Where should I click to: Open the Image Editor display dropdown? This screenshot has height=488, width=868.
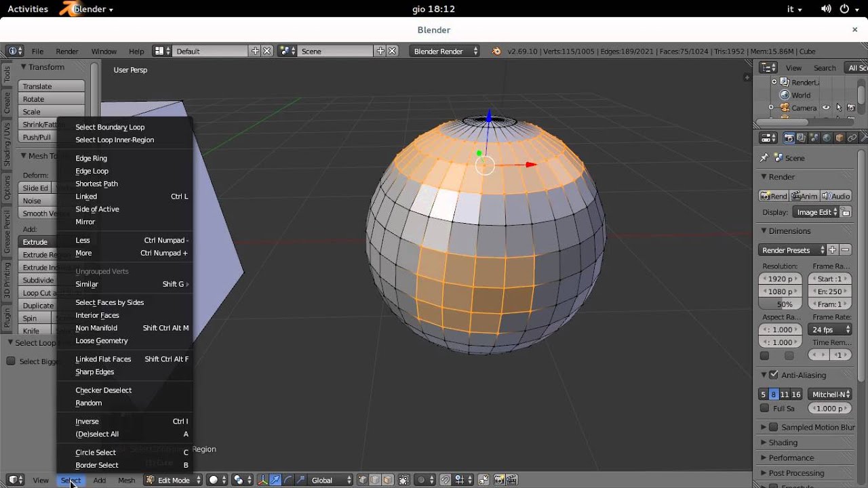[x=816, y=212]
